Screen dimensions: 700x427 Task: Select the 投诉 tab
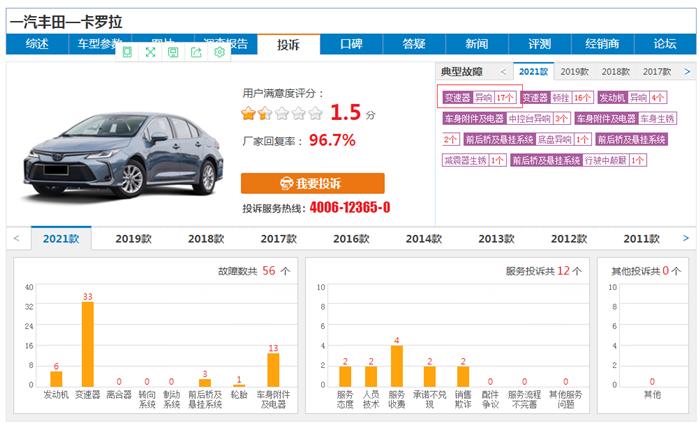(x=288, y=44)
